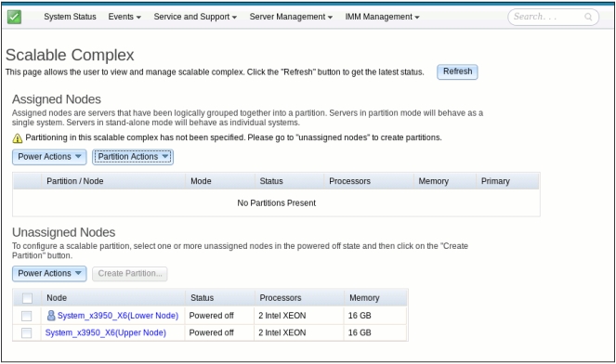Check the Upper Node checkbox
The height and width of the screenshot is (364, 616).
click(x=26, y=333)
